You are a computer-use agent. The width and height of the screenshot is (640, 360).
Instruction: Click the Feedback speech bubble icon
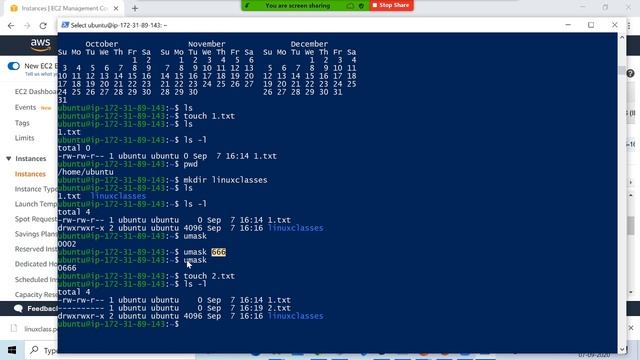click(x=18, y=309)
